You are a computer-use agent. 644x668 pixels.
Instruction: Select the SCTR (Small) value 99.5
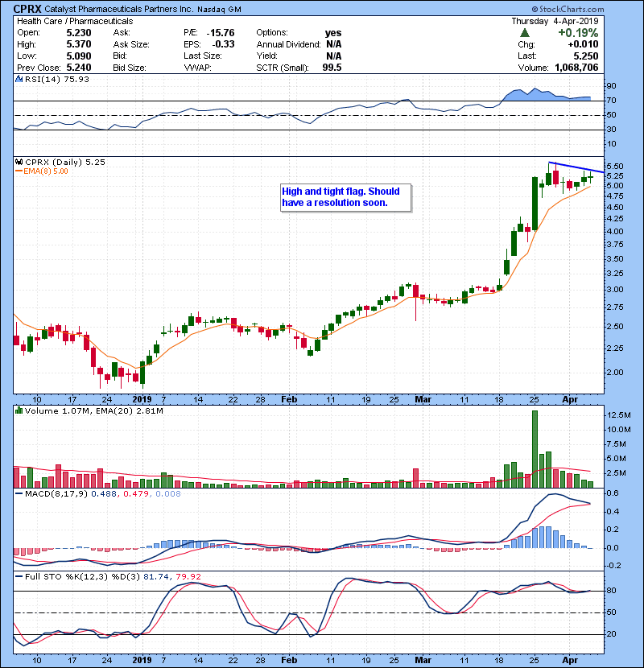pos(332,68)
